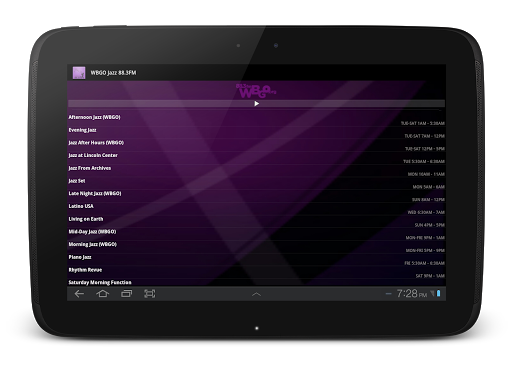Tap the WBGO app icon in title bar

(x=79, y=73)
